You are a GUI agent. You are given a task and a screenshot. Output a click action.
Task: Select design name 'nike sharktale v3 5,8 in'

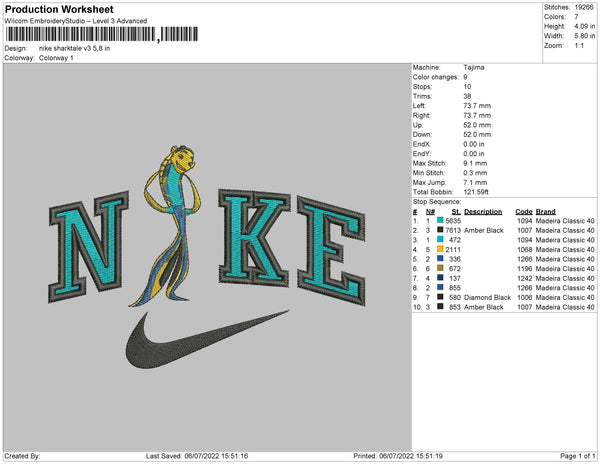[75, 49]
